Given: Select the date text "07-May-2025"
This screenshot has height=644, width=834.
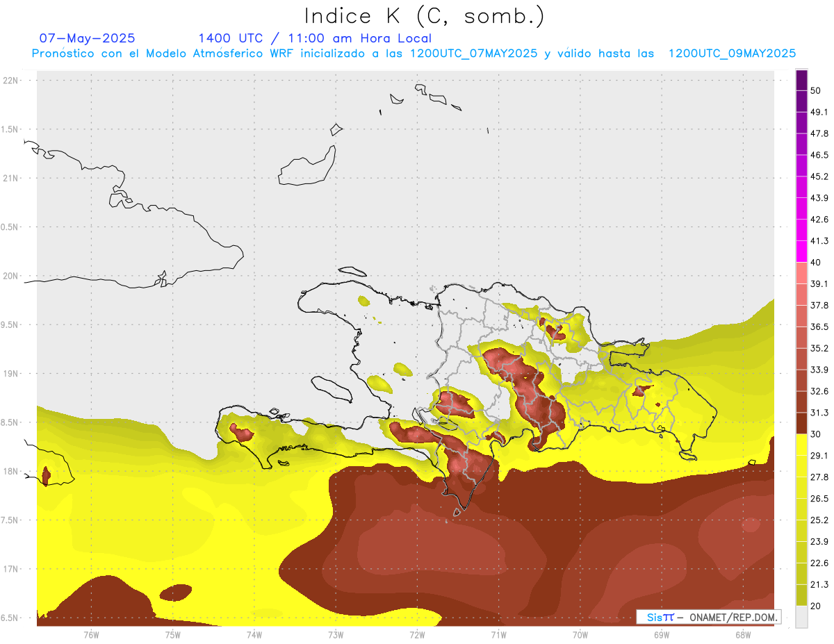Looking at the screenshot, I should coord(87,38).
